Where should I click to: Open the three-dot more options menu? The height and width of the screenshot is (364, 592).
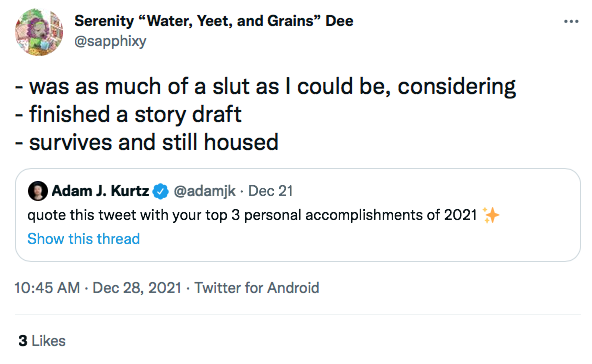(x=571, y=22)
